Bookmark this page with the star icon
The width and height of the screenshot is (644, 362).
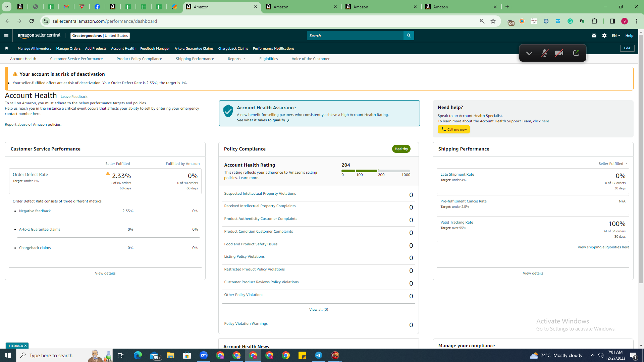click(493, 21)
